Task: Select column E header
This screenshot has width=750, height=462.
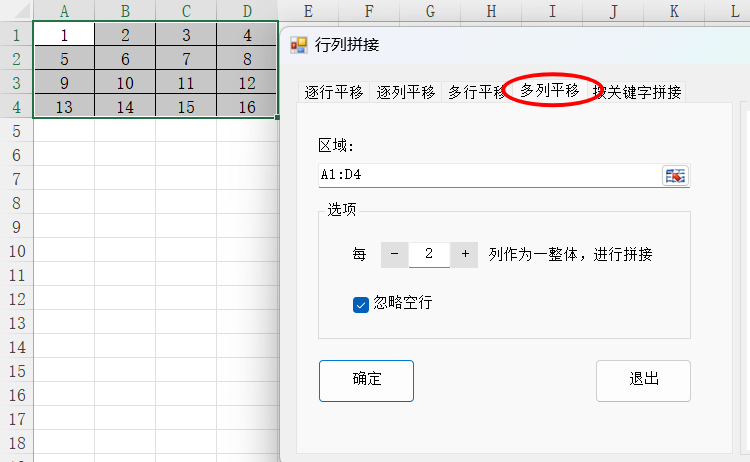Action: point(309,11)
